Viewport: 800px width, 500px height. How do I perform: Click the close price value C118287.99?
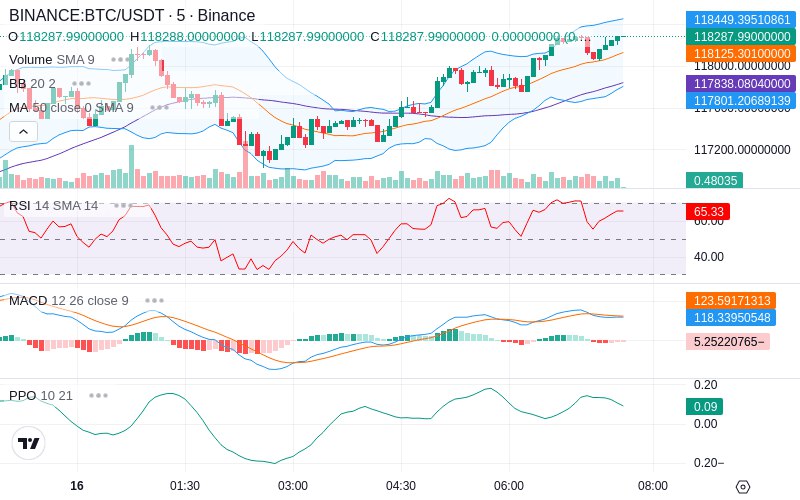pyautogui.click(x=428, y=37)
